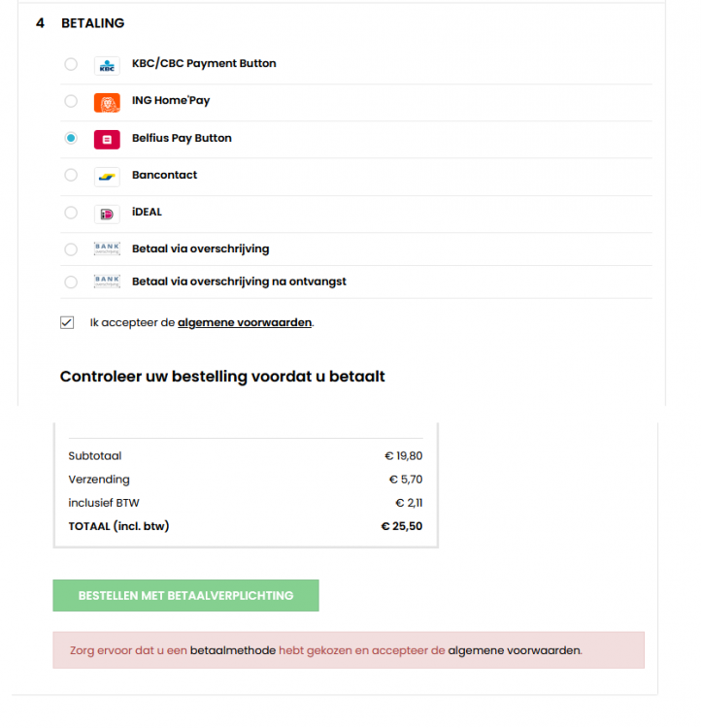Click betaalmethode link in red warning
Viewport: 701px width, 728px height.
(x=233, y=650)
